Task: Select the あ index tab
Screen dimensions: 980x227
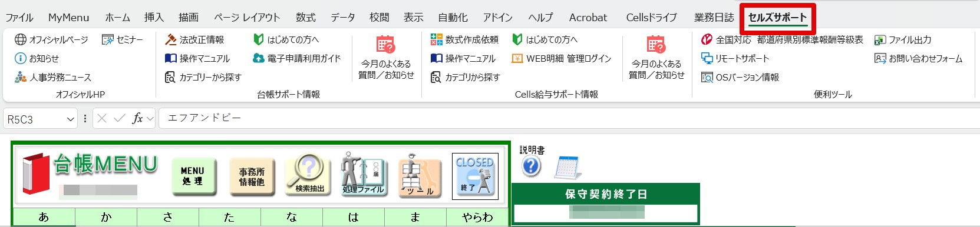Action: 44,217
